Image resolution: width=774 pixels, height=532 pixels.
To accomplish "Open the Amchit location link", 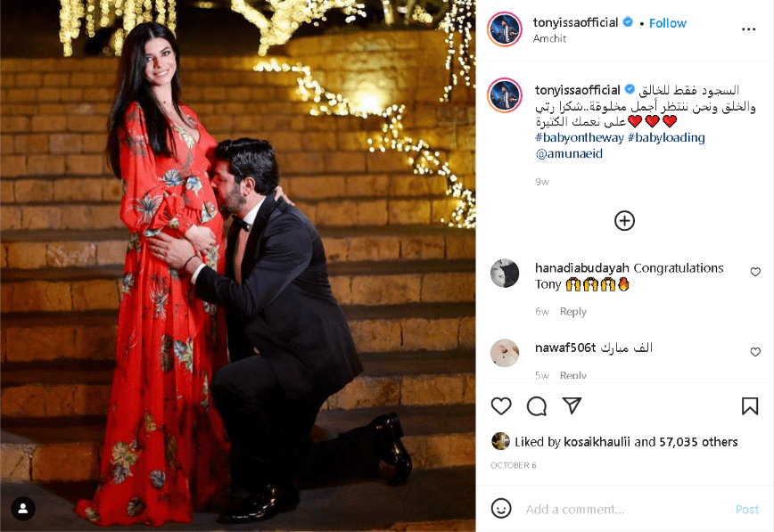I will point(549,38).
